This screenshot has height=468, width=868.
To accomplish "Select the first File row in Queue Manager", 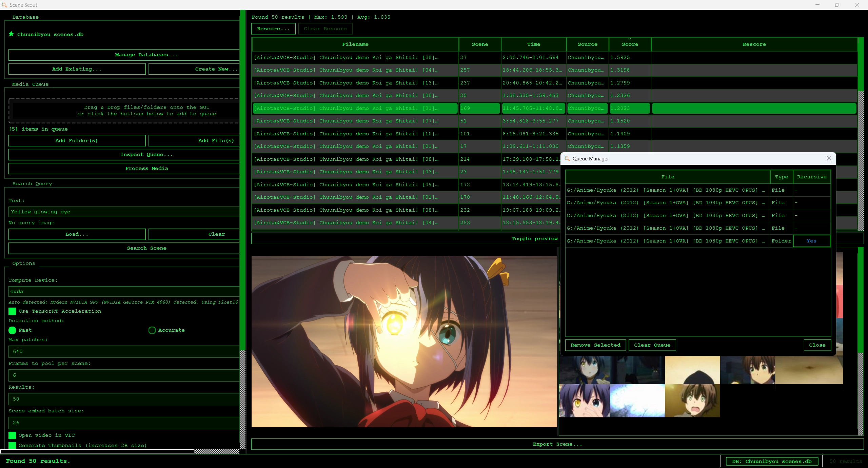I will click(x=698, y=190).
